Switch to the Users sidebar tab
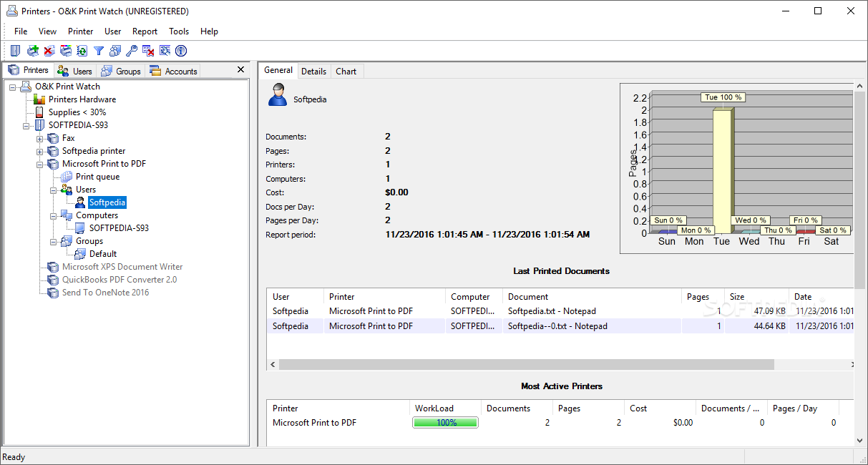Screen dimensions: 868x465 (x=75, y=71)
